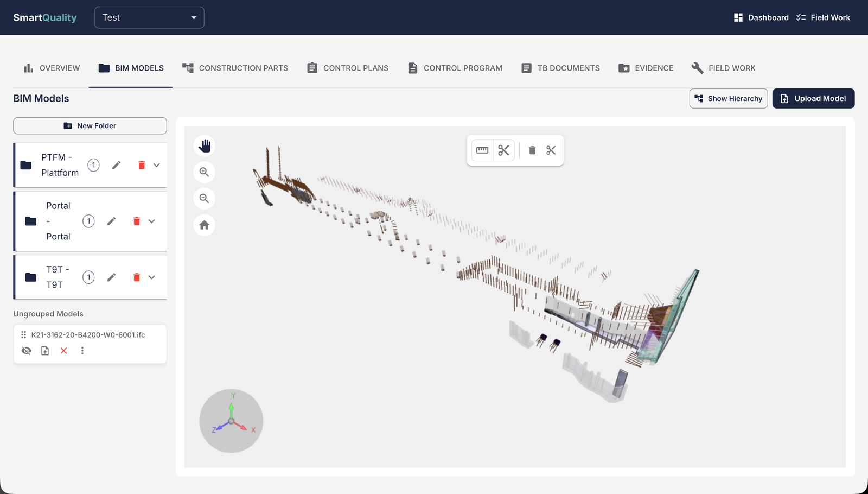868x494 pixels.
Task: Select the BIM Models tab
Action: pos(131,68)
